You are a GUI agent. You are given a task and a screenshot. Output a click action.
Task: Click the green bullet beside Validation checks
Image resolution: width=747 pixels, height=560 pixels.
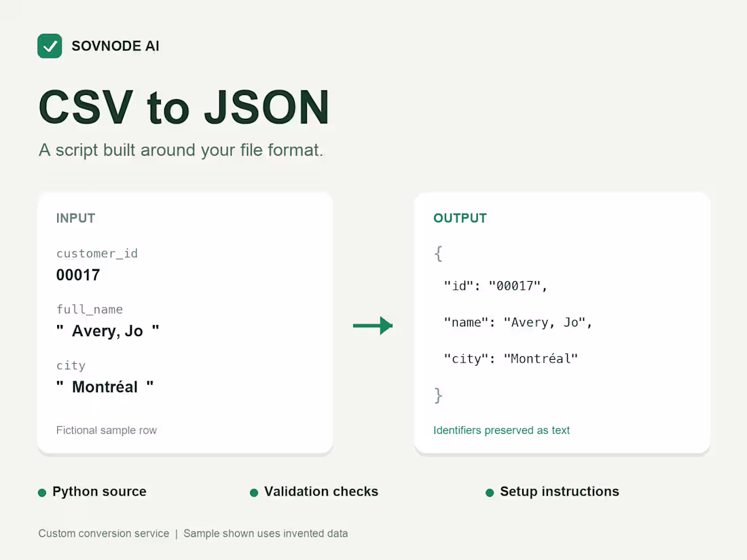coord(254,492)
